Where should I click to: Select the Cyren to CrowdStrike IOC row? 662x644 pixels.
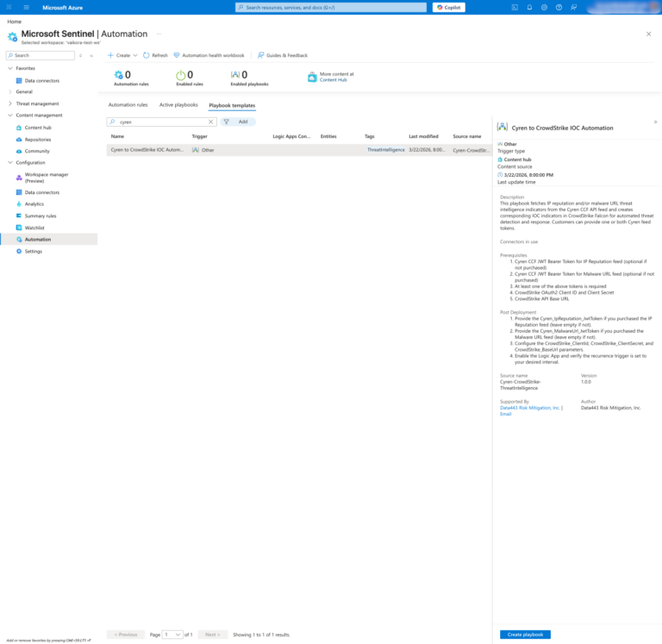299,150
